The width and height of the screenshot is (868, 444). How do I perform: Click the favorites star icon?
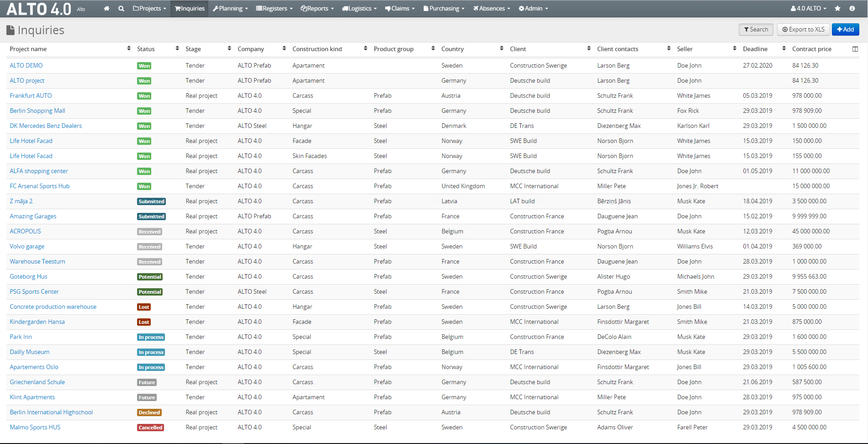click(x=837, y=9)
